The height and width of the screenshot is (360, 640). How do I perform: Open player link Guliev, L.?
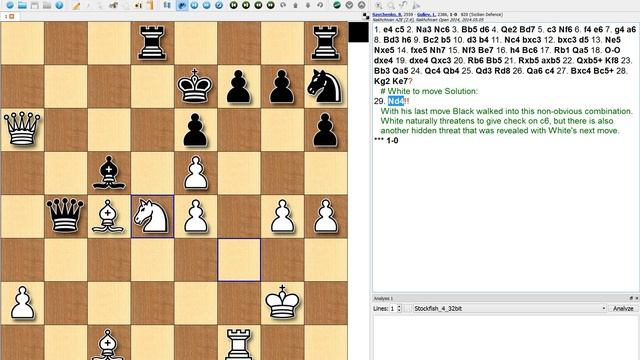pos(427,15)
